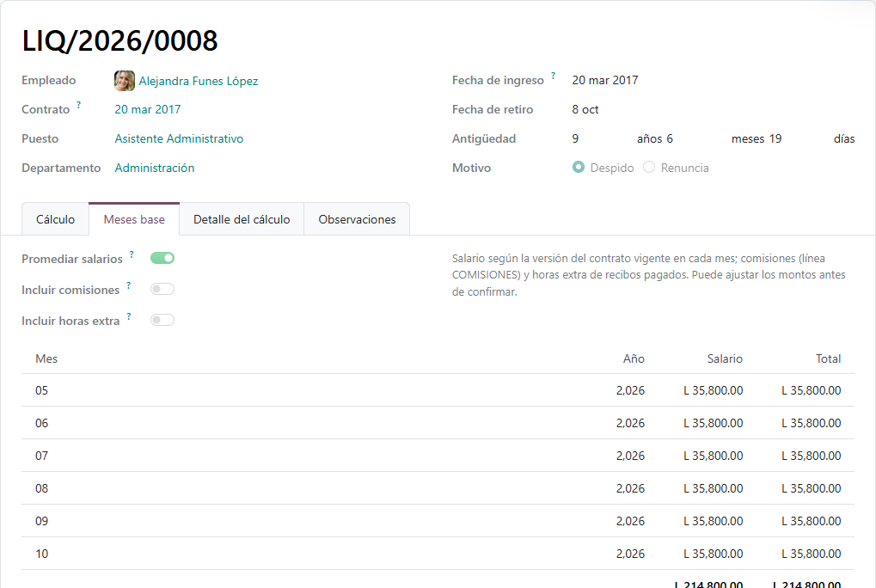
Task: Click the Año column header
Action: 634,359
